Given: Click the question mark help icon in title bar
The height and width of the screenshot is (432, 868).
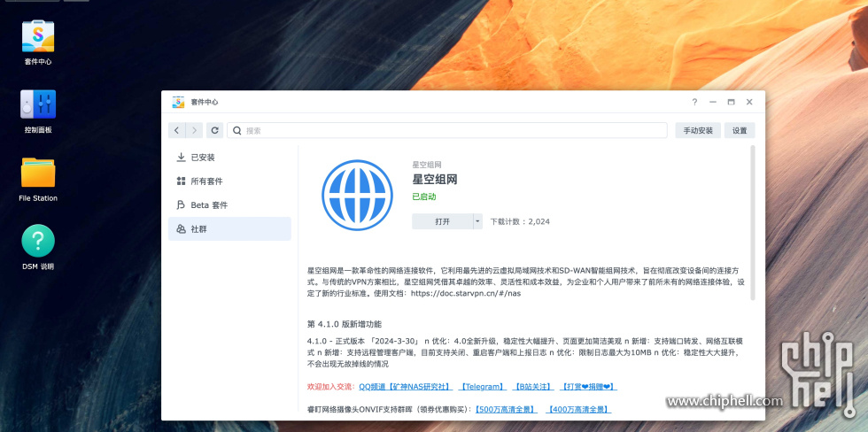Looking at the screenshot, I should pyautogui.click(x=694, y=103).
